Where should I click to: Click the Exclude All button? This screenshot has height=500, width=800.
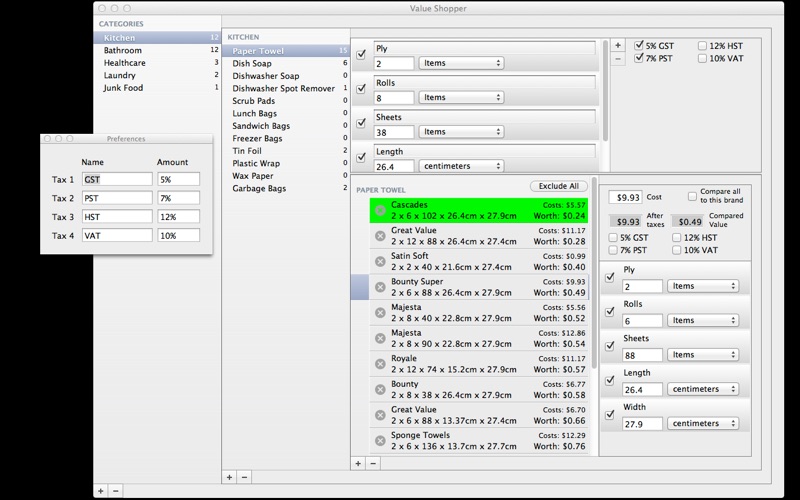click(559, 186)
